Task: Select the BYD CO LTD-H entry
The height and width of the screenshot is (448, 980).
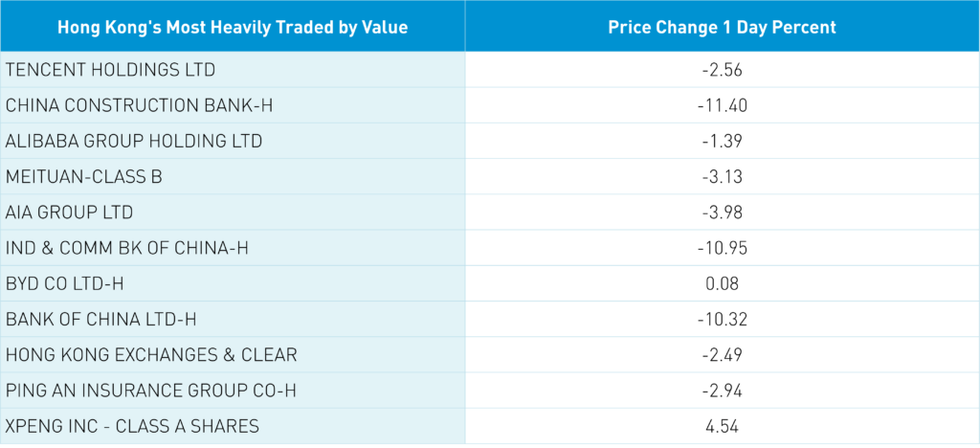Action: [67, 283]
